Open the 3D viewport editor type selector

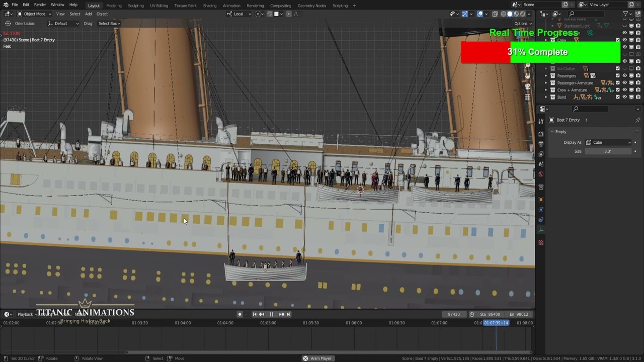8,14
